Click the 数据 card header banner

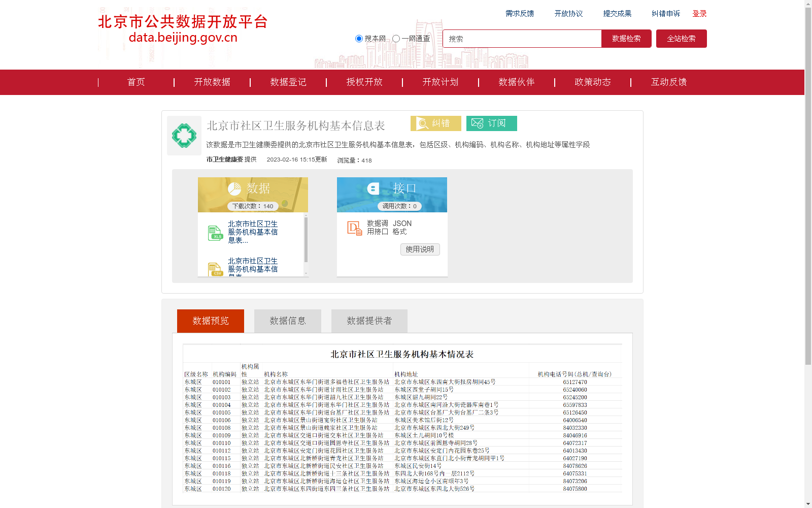click(253, 195)
